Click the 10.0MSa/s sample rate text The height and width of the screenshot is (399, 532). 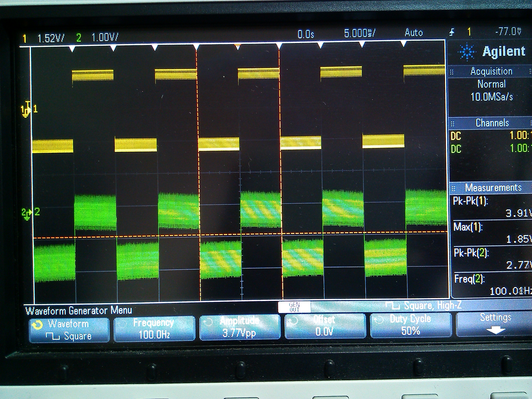tap(492, 97)
